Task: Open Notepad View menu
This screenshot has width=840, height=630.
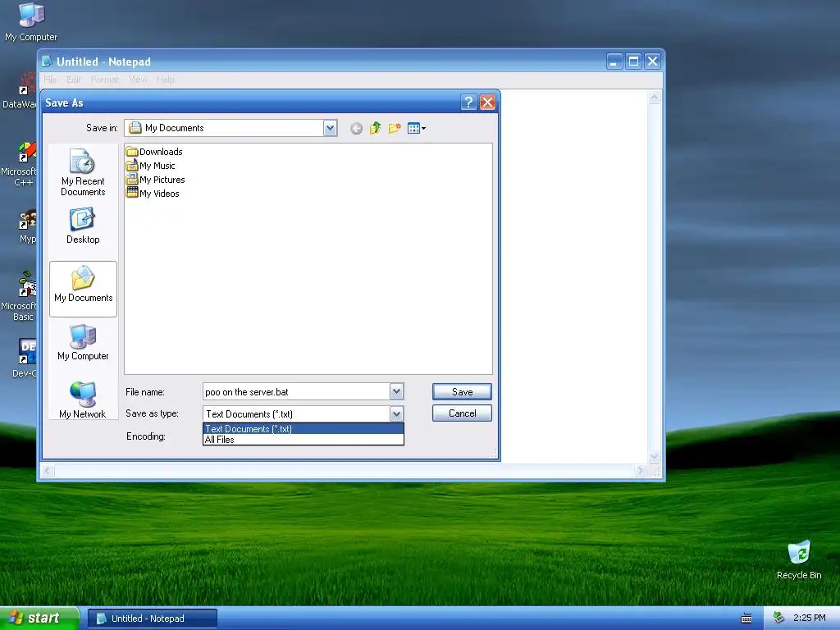Action: point(138,80)
